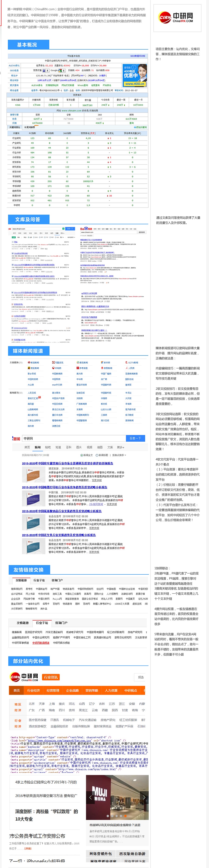Select the 行业子站 tab in first links box

point(39,580)
